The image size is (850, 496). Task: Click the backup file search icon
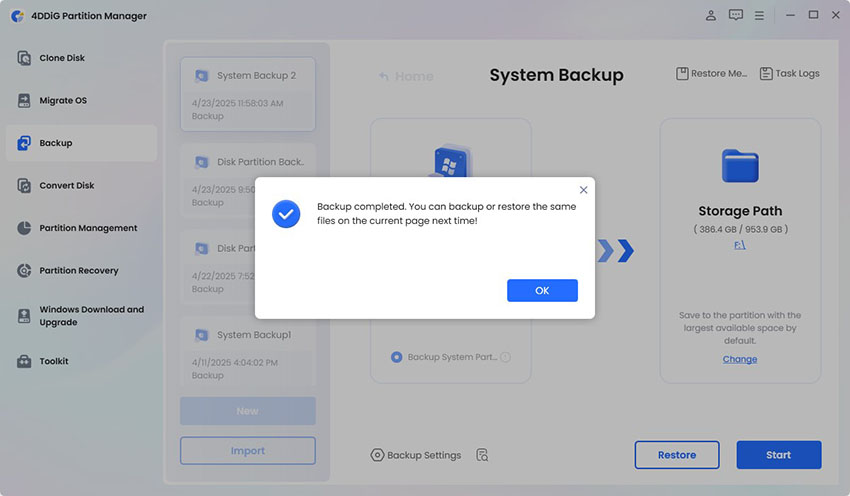pos(482,455)
